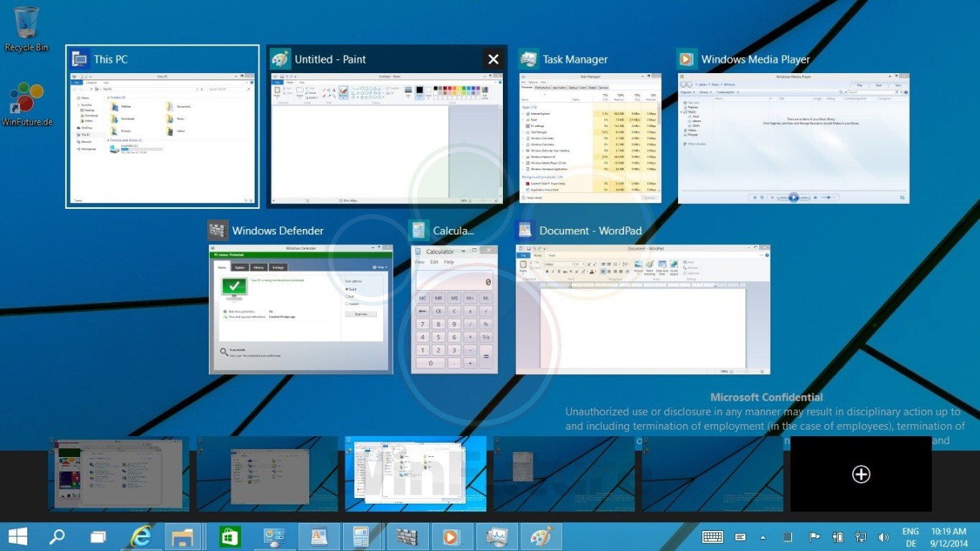Open the touch keyboard from the system tray
Viewport: 980px width, 551px height.
(x=713, y=537)
